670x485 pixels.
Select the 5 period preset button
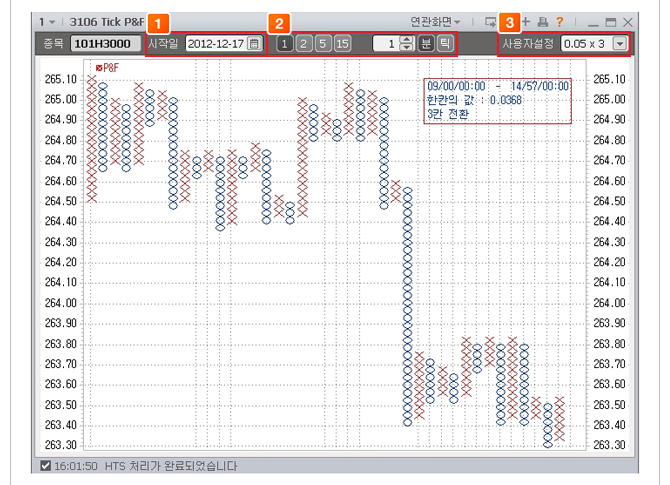click(323, 43)
